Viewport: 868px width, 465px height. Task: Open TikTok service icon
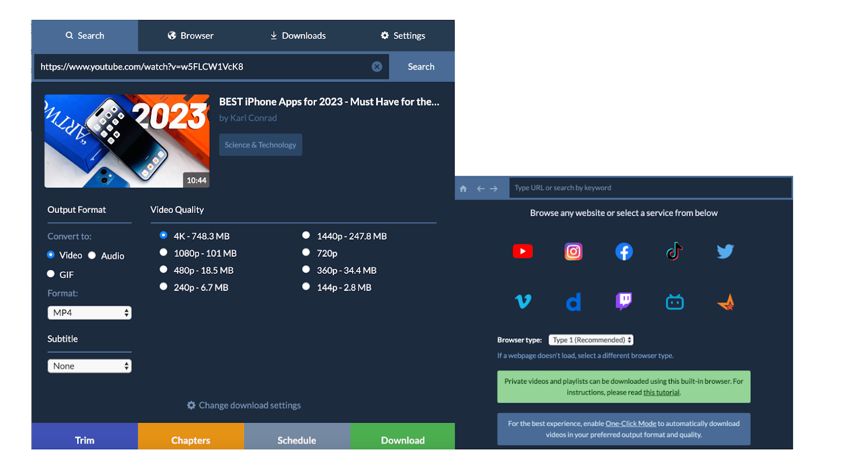click(674, 251)
